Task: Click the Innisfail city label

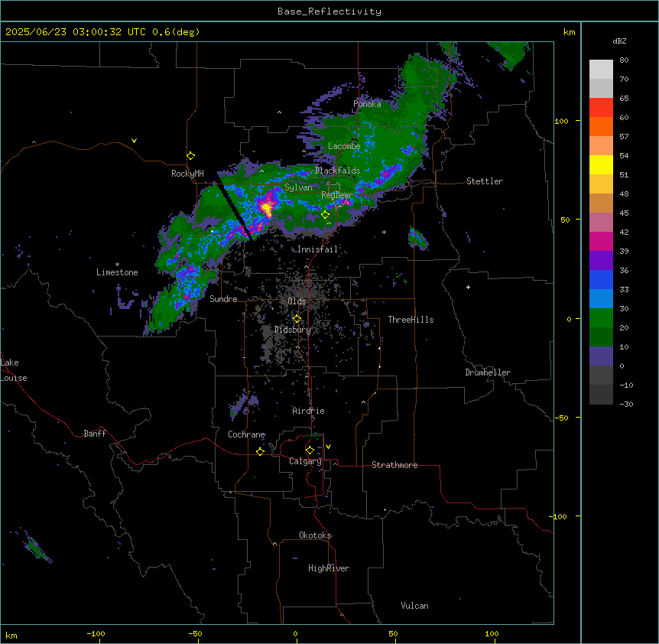Action: coord(318,249)
